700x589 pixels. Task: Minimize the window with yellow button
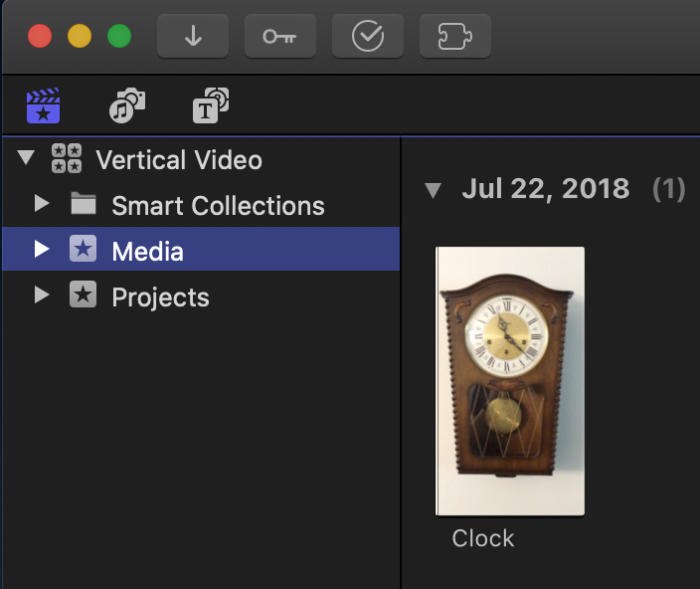80,37
